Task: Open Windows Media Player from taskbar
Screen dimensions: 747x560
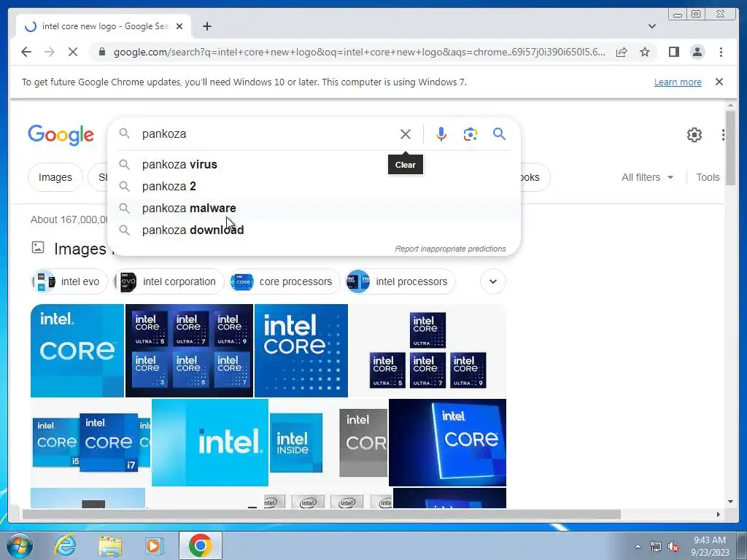Action: (x=154, y=545)
